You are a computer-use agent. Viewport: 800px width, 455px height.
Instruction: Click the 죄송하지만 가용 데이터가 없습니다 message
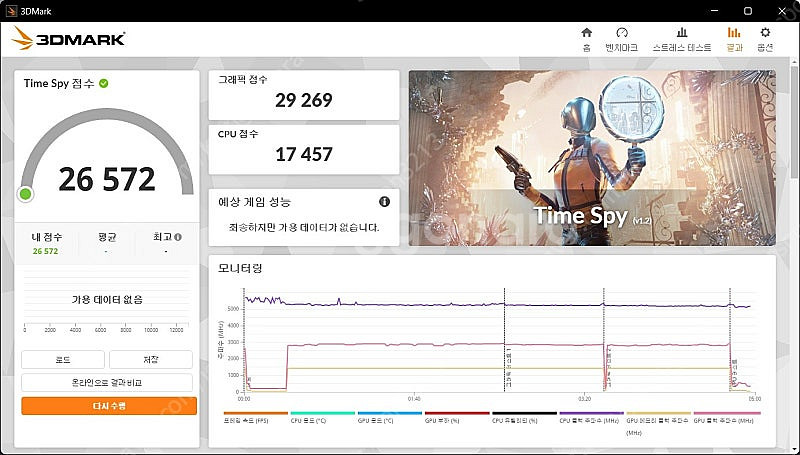point(304,228)
